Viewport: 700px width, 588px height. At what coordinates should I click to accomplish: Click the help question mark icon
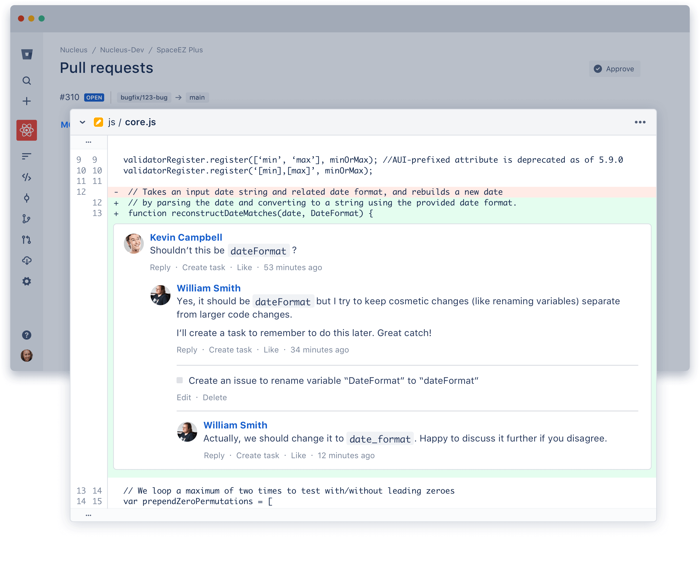(27, 335)
